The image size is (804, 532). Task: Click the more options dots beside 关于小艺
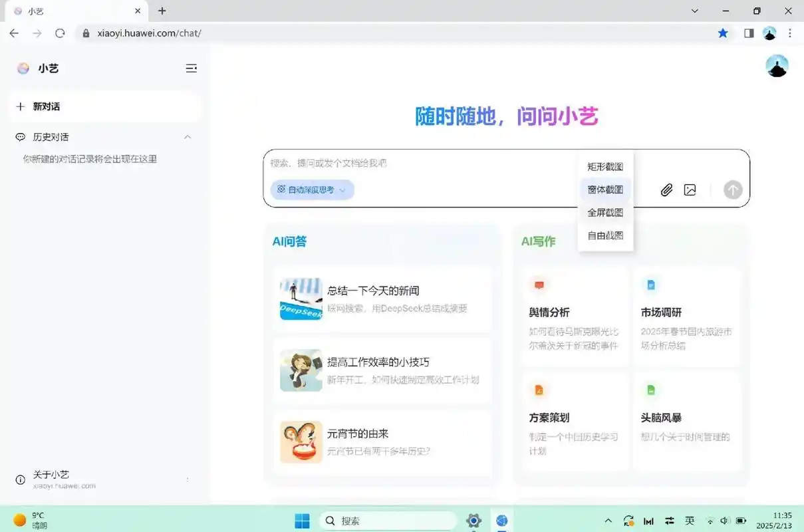188,479
